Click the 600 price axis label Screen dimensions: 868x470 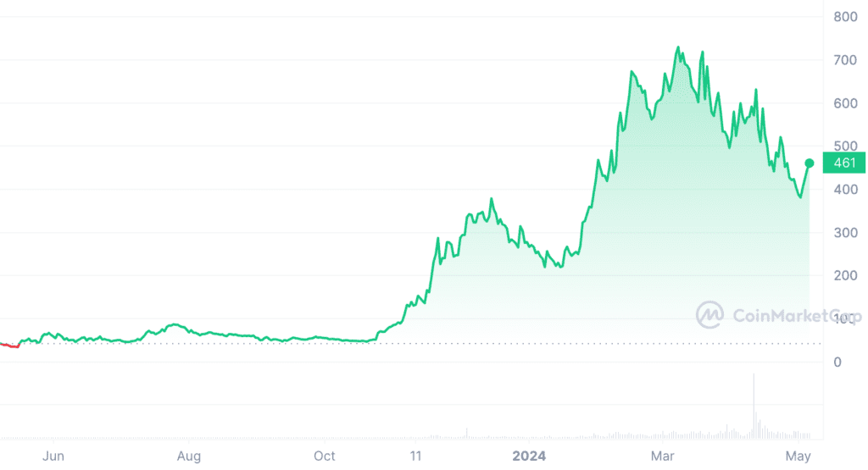click(x=844, y=103)
